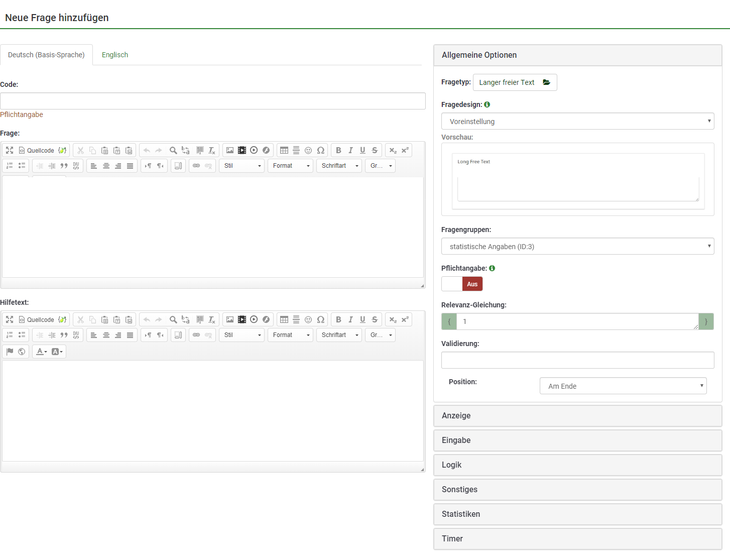Open the Fragedesign Voreinstellung dropdown

[x=577, y=121]
